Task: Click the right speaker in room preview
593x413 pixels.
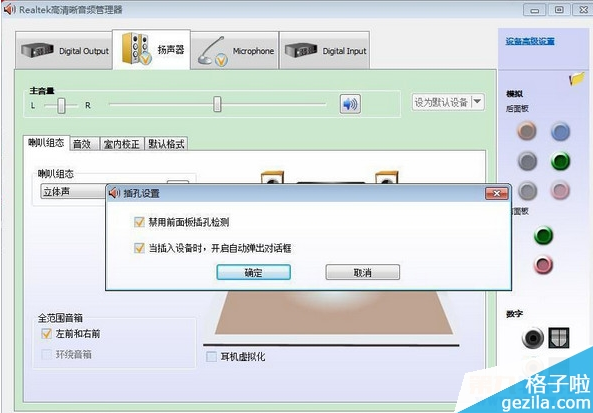Action: pos(387,177)
